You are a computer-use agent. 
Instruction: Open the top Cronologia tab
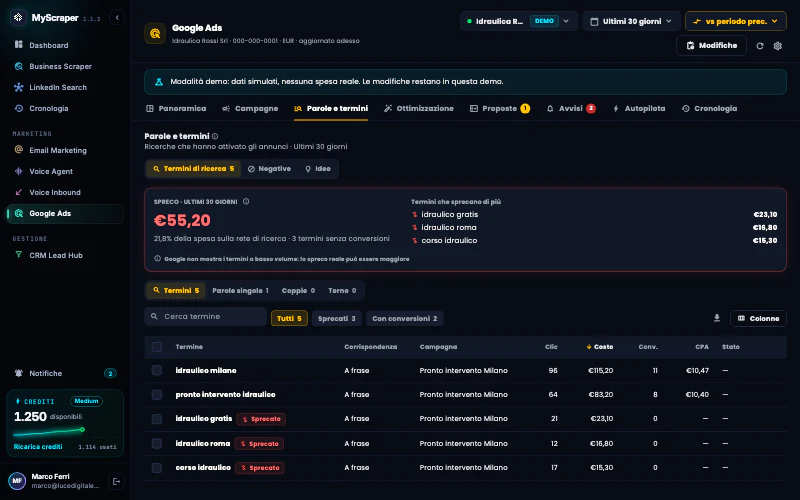tap(709, 109)
